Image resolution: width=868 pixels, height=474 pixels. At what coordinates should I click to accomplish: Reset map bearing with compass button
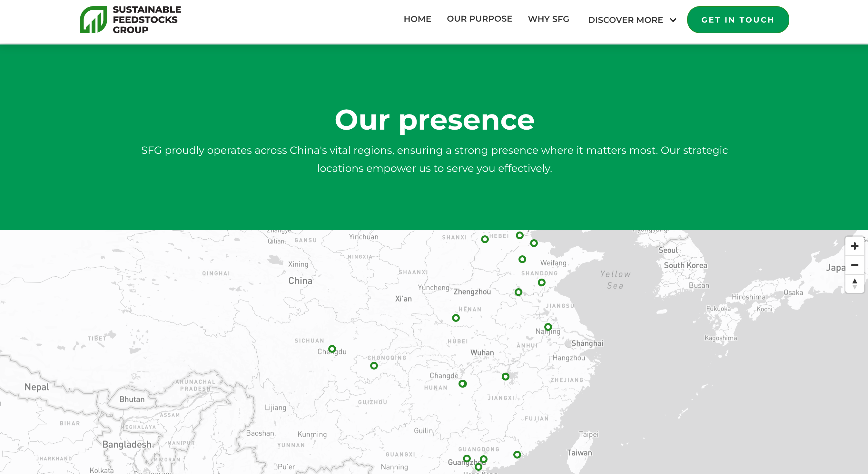(x=854, y=284)
